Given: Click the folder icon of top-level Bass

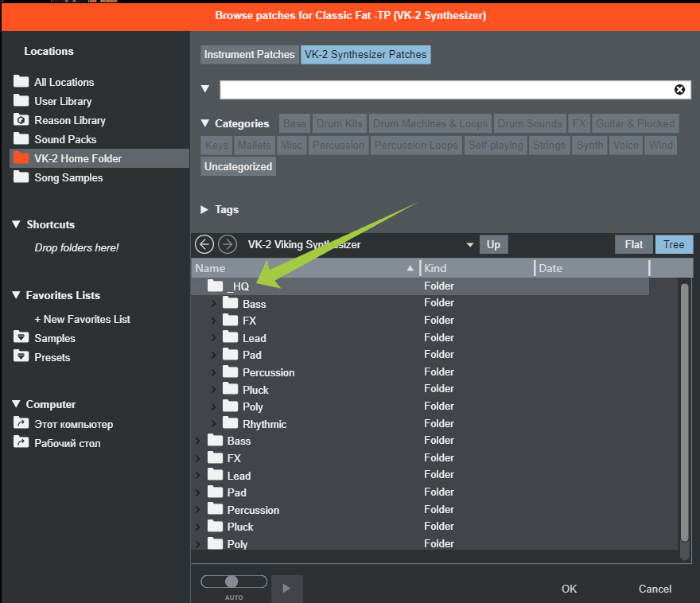Looking at the screenshot, I should [216, 440].
